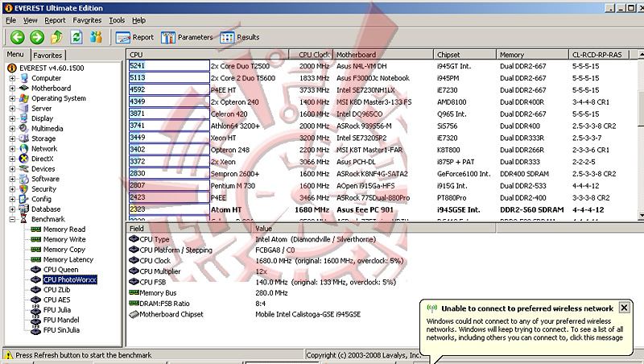Select FPU SinJulia benchmark
Viewport: 644px width, 364px height.
[62, 330]
